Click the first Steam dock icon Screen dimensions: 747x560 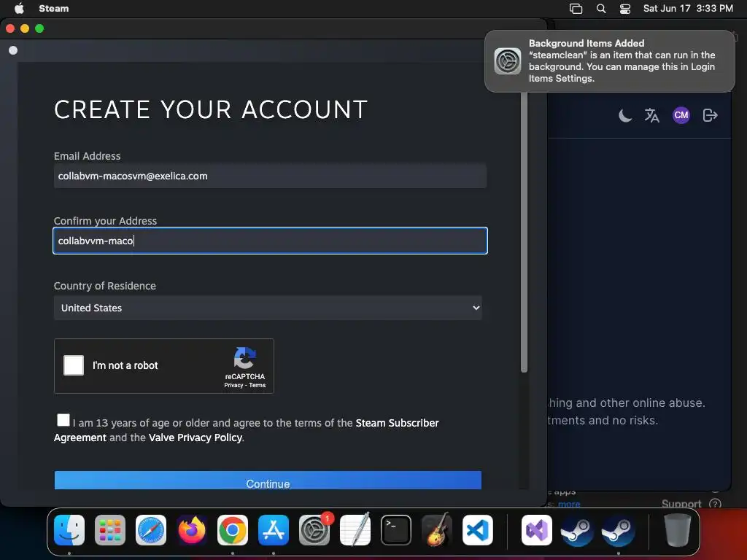577,530
